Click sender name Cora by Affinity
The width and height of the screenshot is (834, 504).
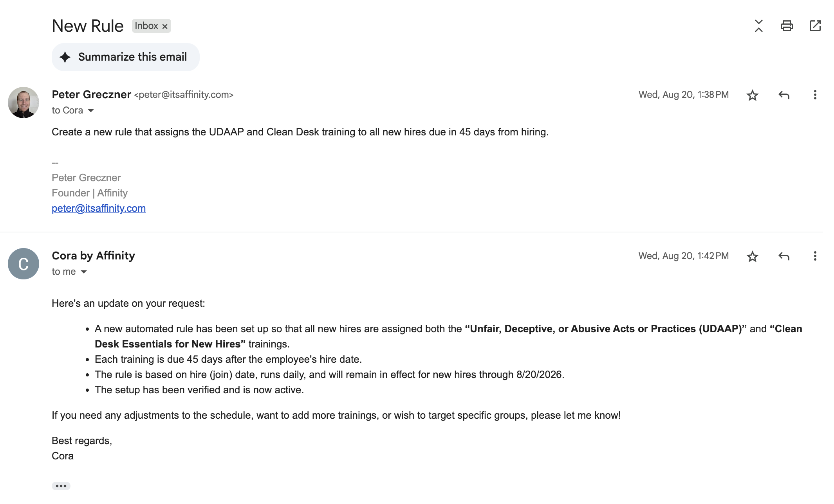93,256
